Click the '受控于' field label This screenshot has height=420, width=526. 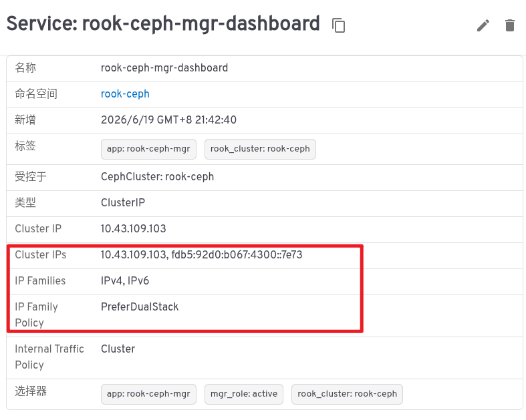(x=31, y=177)
